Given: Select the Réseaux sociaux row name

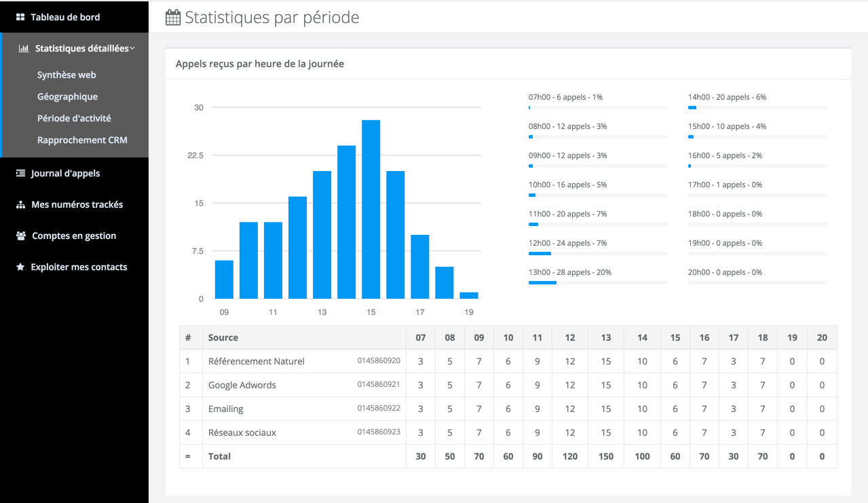Looking at the screenshot, I should (x=242, y=432).
